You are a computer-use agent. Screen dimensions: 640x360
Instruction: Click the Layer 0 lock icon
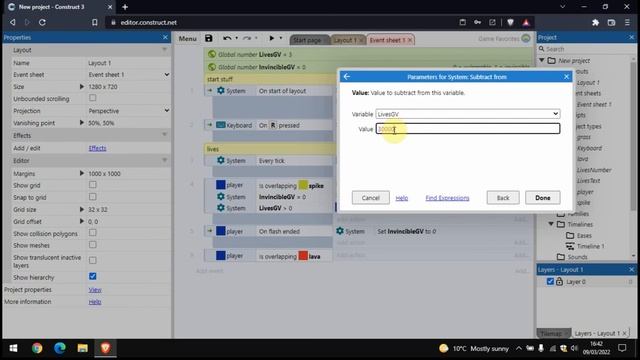pos(559,281)
